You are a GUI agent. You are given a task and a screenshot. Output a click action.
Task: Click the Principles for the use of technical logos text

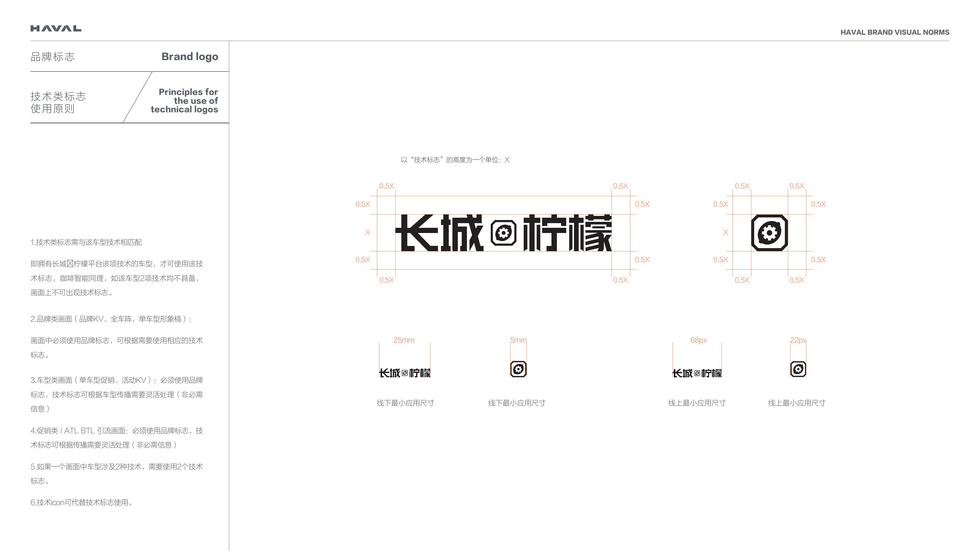click(x=185, y=101)
